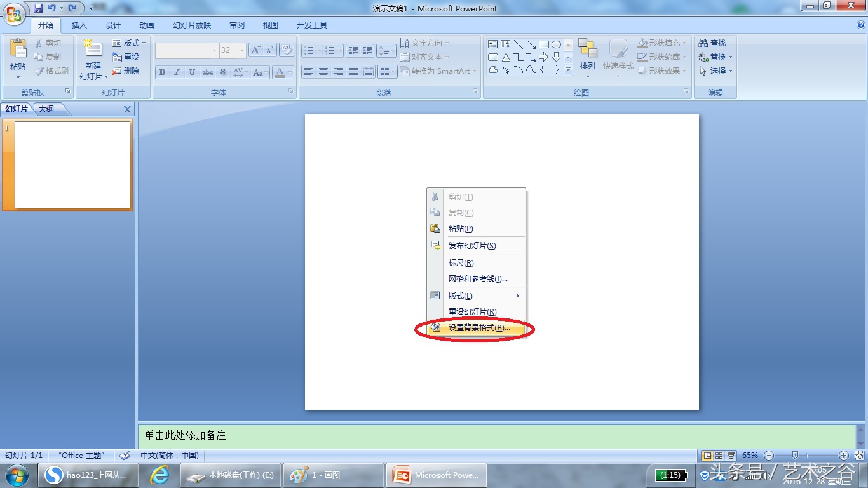Click 中文(简体，中国) language indicator
Image resolution: width=868 pixels, height=488 pixels.
coord(170,456)
